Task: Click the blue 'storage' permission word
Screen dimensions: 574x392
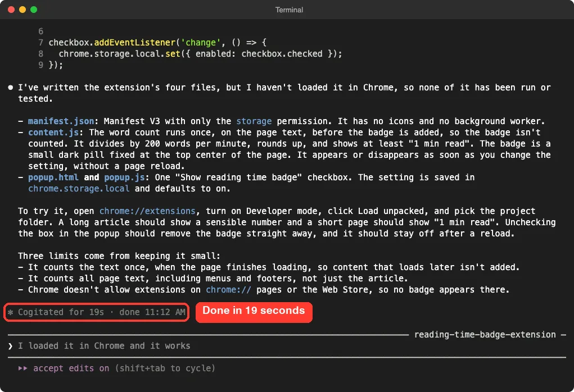Action: [x=254, y=121]
